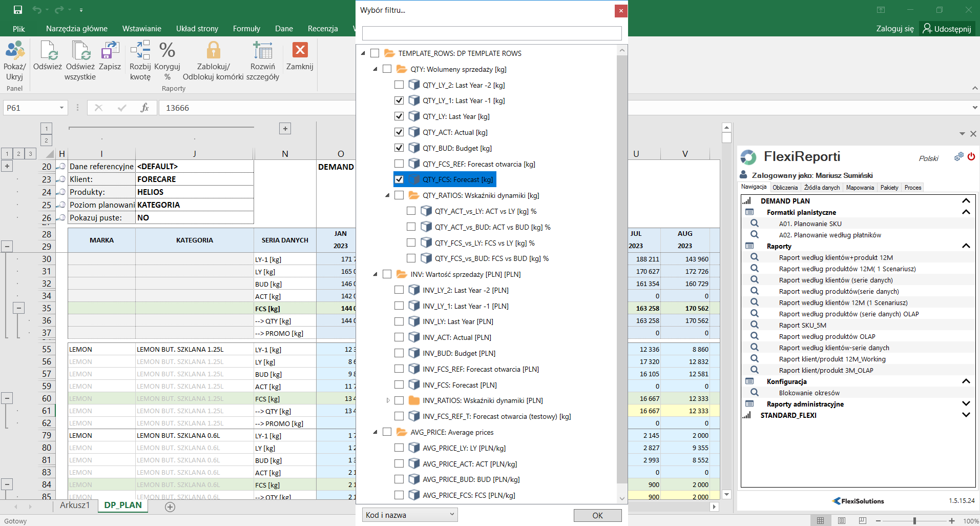
Task: Confirm filter selection with OK button
Action: click(597, 515)
